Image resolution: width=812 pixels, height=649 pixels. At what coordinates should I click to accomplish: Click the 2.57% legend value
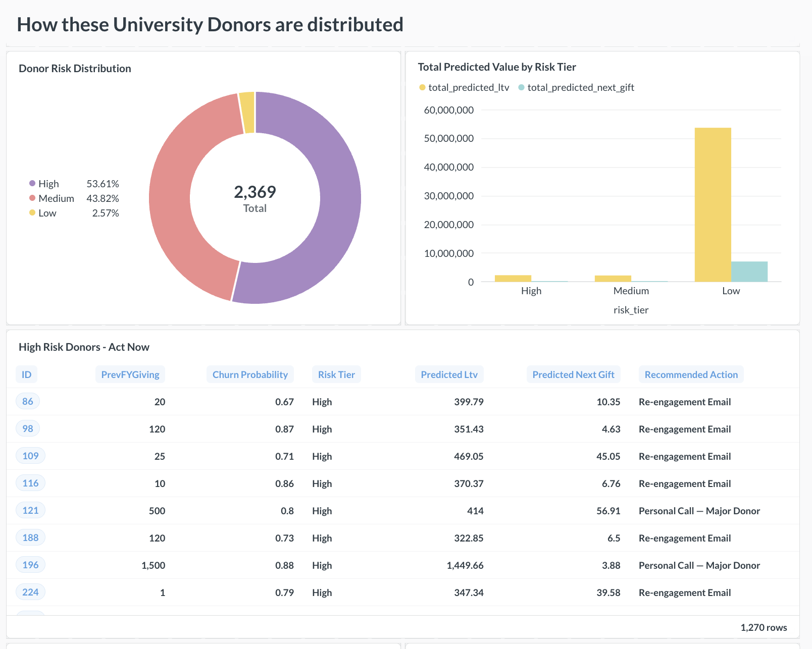(106, 213)
